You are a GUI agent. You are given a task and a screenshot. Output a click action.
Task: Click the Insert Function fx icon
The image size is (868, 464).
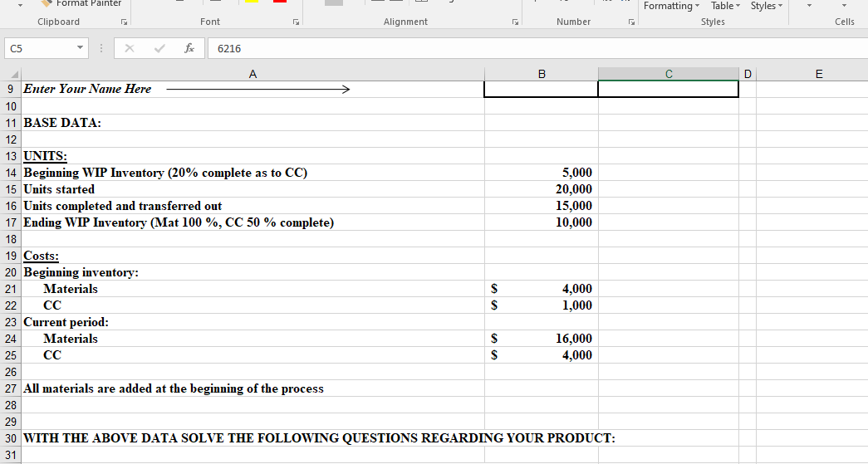189,49
